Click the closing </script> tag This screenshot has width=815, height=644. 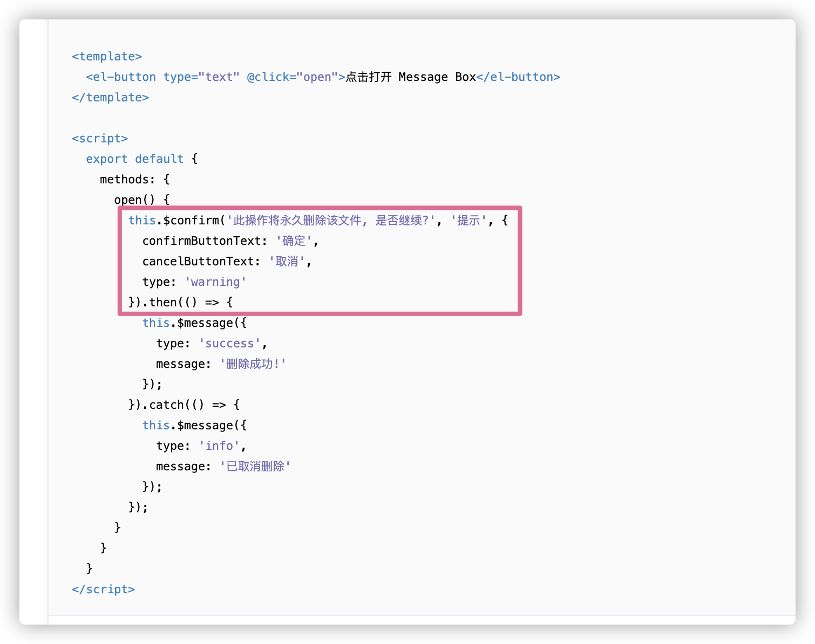103,590
